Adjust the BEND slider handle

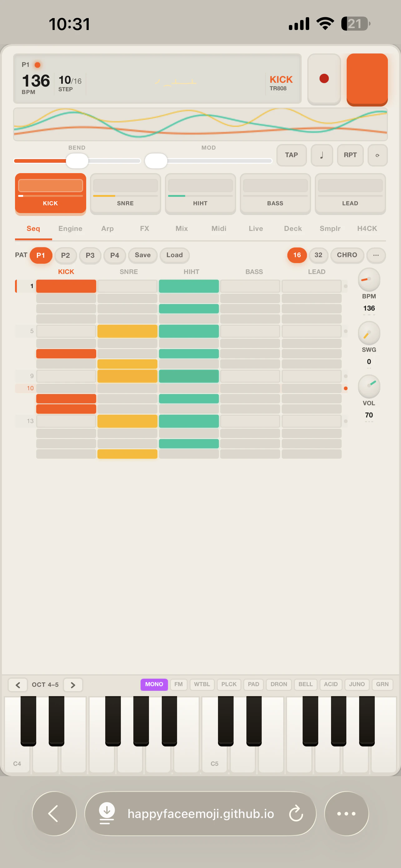click(77, 161)
